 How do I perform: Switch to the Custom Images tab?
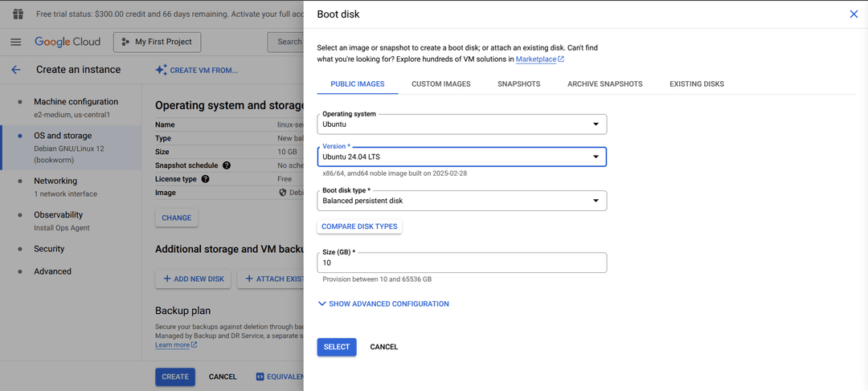click(441, 84)
